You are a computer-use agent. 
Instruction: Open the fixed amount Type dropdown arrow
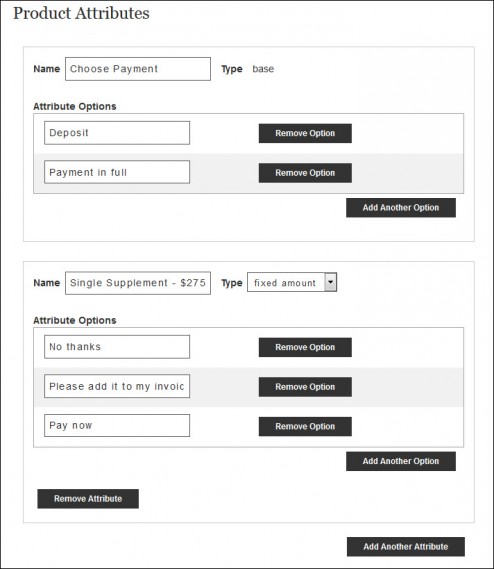pos(331,282)
